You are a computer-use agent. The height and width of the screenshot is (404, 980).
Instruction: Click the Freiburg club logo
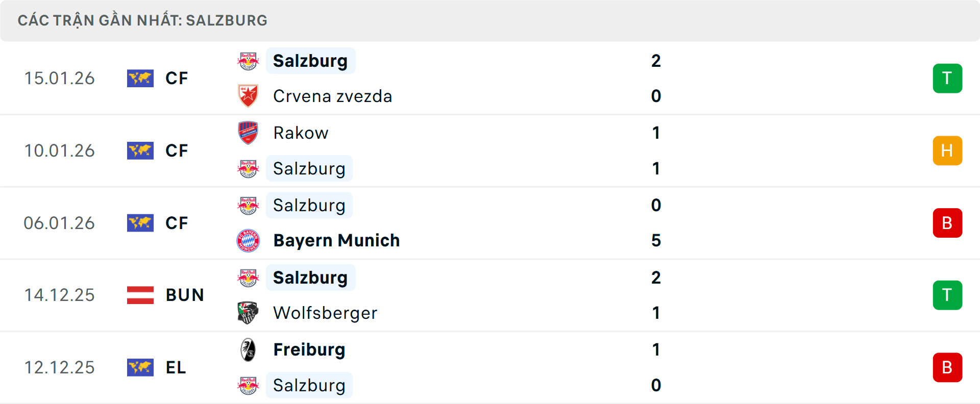pyautogui.click(x=248, y=350)
